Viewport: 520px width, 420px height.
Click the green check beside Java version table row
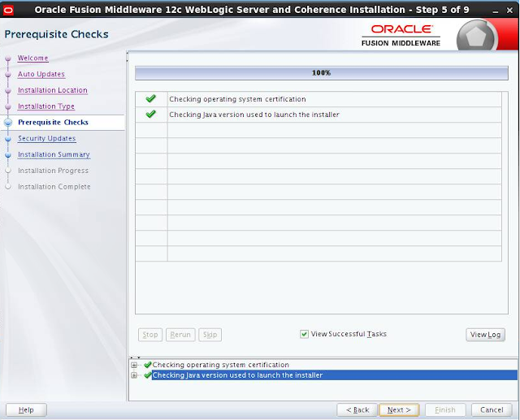tap(151, 114)
